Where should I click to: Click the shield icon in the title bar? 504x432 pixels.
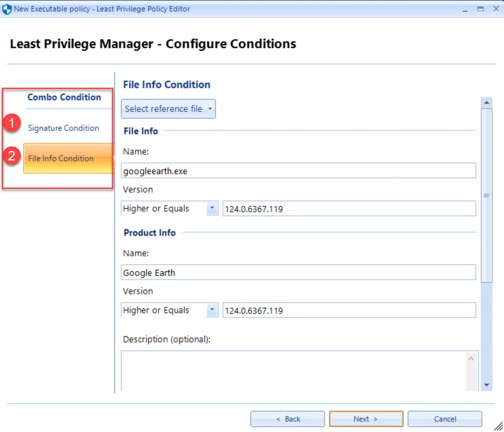coord(6,9)
